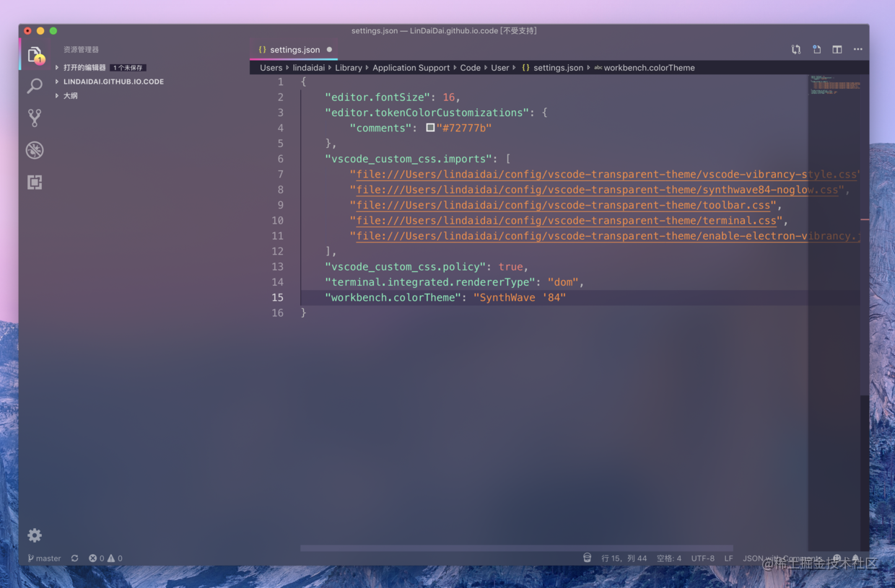Click the "editor.fontSize" key text
The width and height of the screenshot is (895, 588).
tap(378, 97)
